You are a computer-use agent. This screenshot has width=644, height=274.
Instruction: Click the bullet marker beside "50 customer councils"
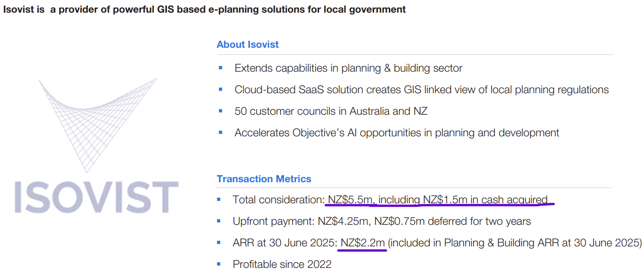coord(220,111)
